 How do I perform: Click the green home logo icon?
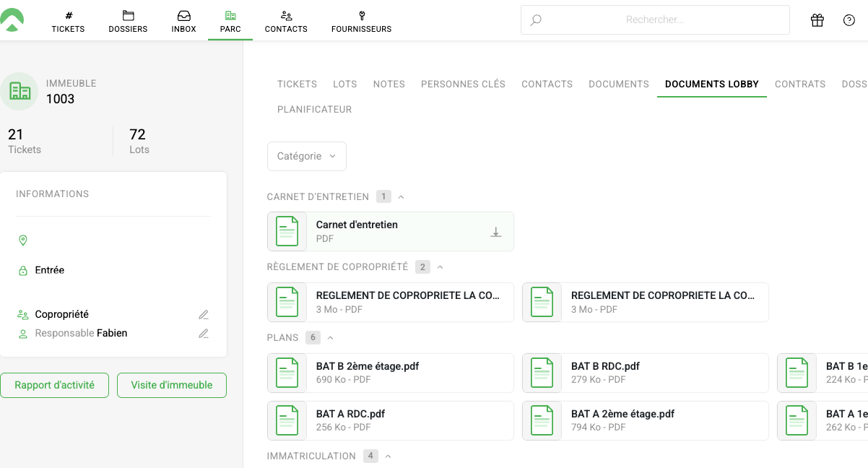click(12, 20)
